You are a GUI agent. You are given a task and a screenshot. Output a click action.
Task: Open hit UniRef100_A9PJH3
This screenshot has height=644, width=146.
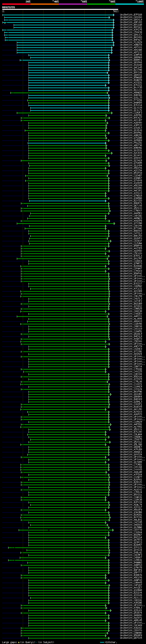[131, 22]
